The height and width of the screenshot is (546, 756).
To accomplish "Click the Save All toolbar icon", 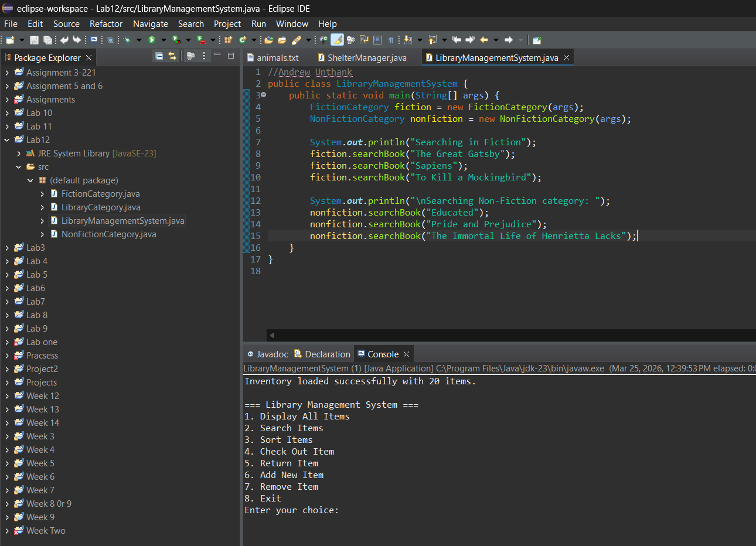I will 47,40.
